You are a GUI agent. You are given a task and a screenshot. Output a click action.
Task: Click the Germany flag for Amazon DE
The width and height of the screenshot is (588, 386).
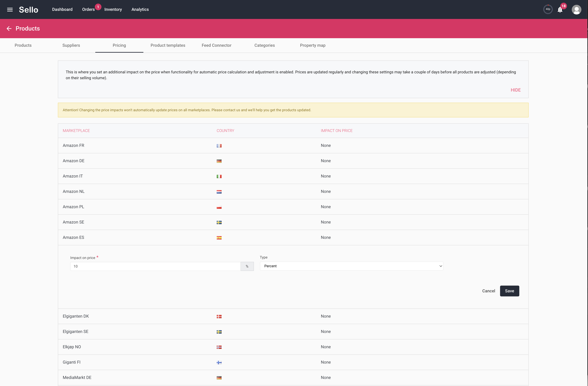[x=219, y=161]
